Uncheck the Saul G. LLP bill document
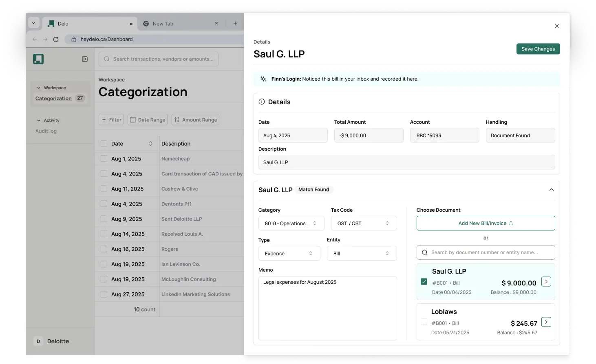 (424, 281)
